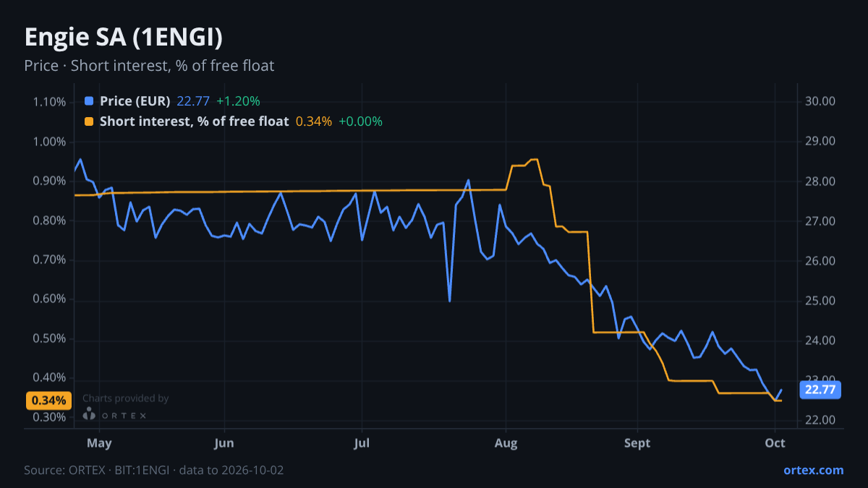Click the blue Price legend swatch
This screenshot has height=488, width=868.
[89, 101]
